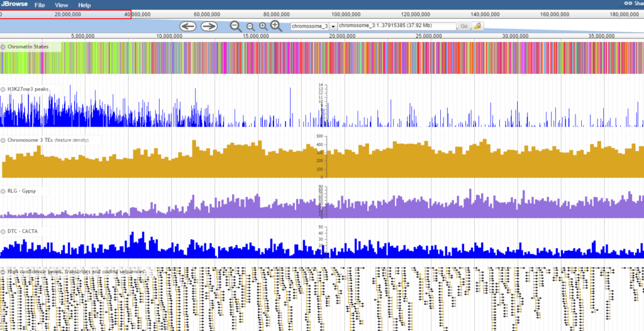644x331 pixels.
Task: Pan right with the right arrow button
Action: (x=208, y=26)
